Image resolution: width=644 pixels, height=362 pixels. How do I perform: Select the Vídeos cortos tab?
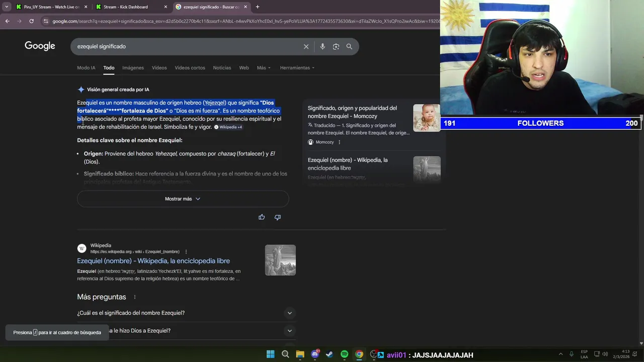(190, 68)
